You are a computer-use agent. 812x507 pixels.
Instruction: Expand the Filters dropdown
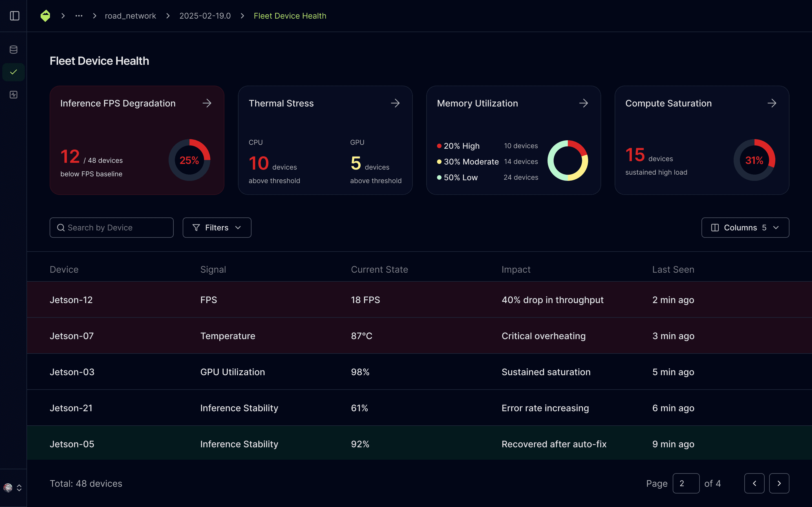click(217, 228)
